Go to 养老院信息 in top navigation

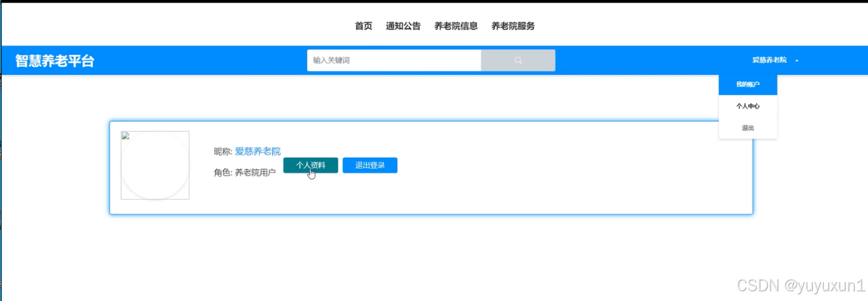pos(456,26)
